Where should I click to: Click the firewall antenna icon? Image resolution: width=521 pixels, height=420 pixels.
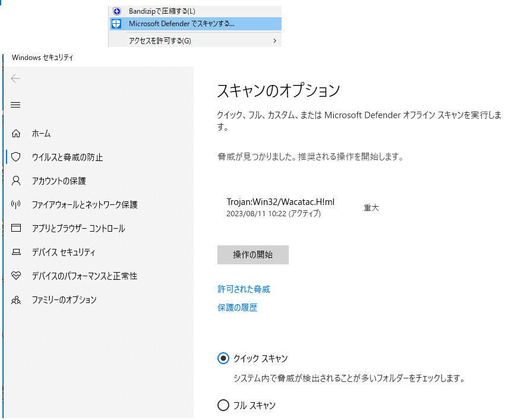(x=16, y=204)
